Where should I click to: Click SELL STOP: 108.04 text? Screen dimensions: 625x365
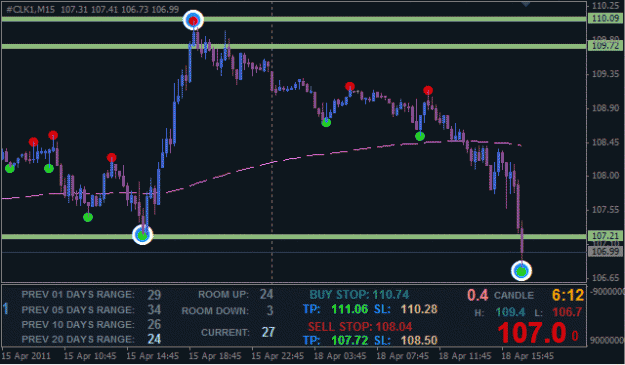(x=360, y=327)
